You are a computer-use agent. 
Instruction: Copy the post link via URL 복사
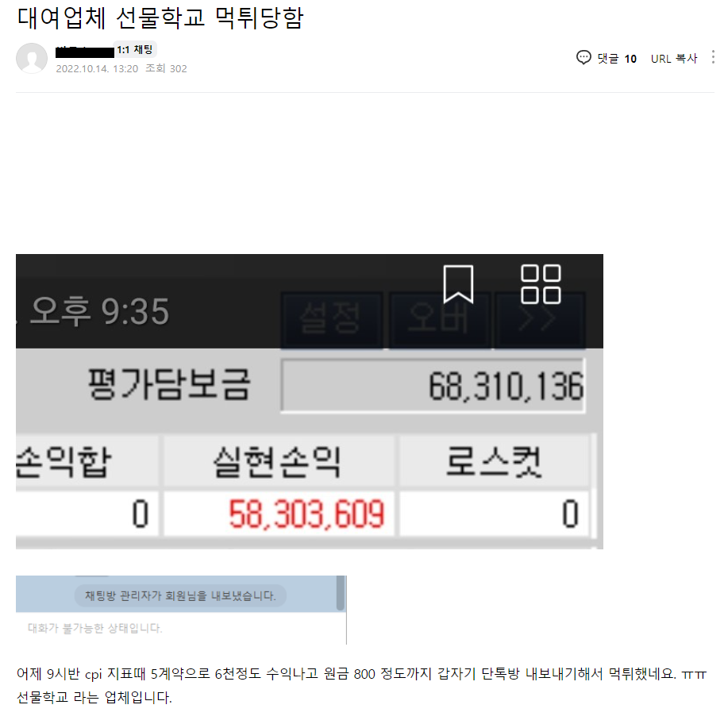[674, 59]
